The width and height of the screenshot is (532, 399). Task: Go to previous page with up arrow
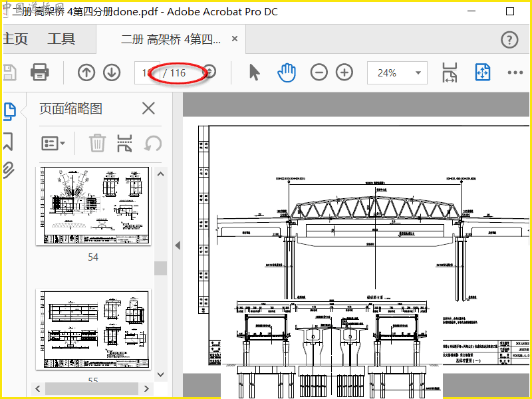(86, 72)
